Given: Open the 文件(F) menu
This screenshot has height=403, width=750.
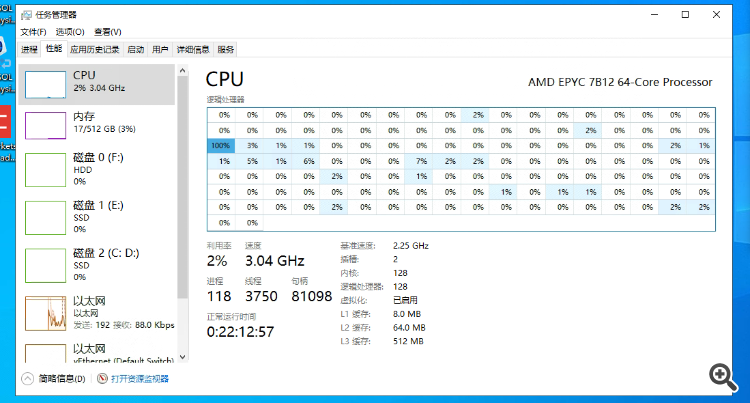Looking at the screenshot, I should (33, 32).
